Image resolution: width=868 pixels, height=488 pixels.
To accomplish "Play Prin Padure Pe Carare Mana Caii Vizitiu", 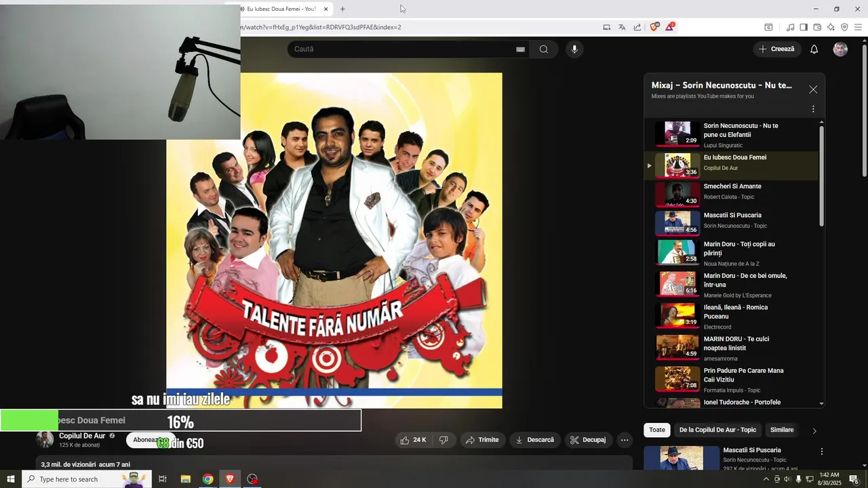I will pyautogui.click(x=732, y=380).
